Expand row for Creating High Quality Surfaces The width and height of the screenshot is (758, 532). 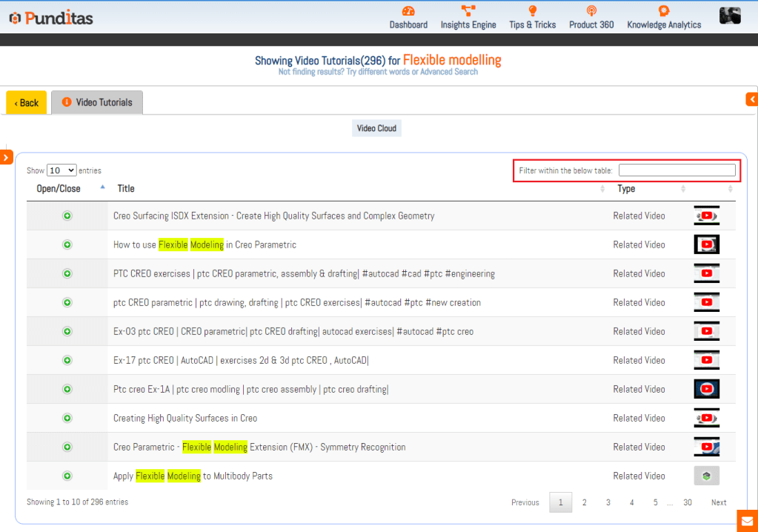[67, 418]
